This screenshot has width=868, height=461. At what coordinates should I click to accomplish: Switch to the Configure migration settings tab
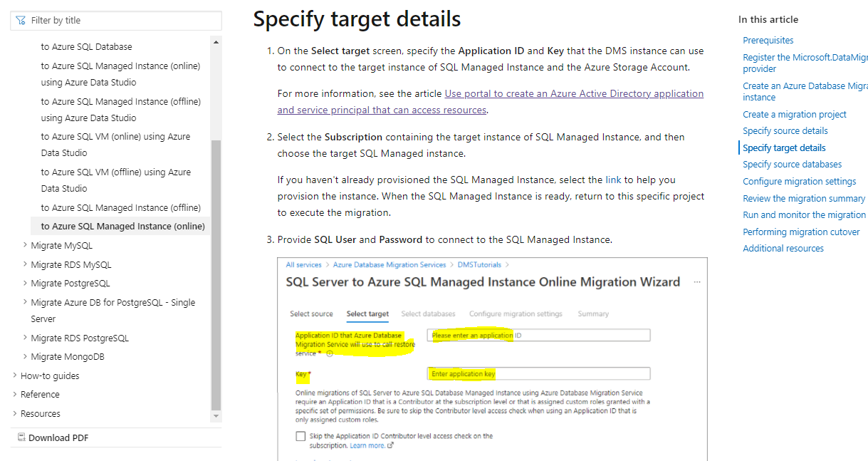coord(516,314)
